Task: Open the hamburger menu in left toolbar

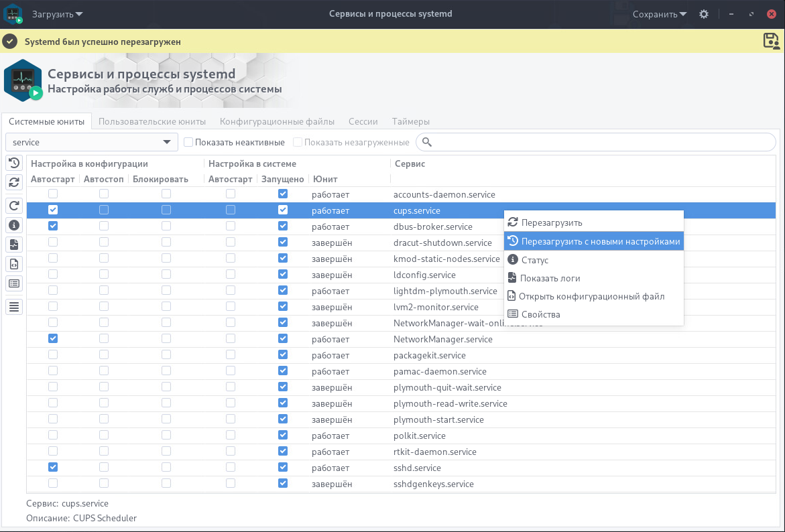Action: tap(14, 307)
